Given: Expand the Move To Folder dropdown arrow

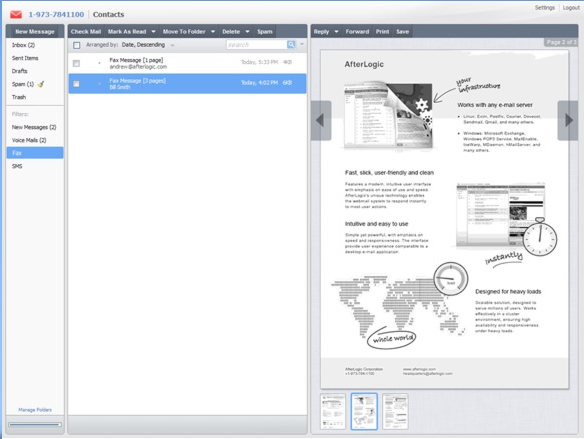Looking at the screenshot, I should click(x=213, y=32).
